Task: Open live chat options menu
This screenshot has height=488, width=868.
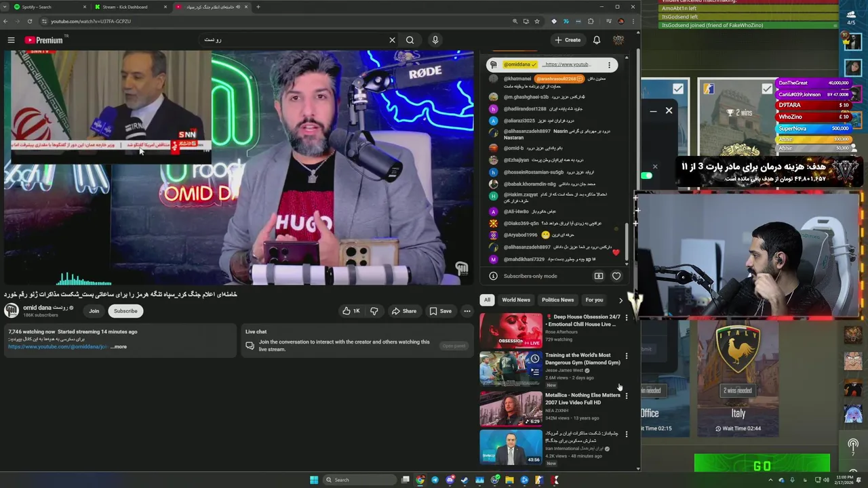Action: [609, 64]
